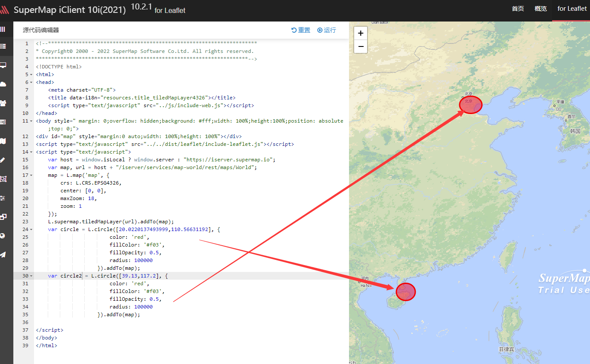Open the users group sidebar icon
The image size is (590, 364).
click(x=3, y=103)
